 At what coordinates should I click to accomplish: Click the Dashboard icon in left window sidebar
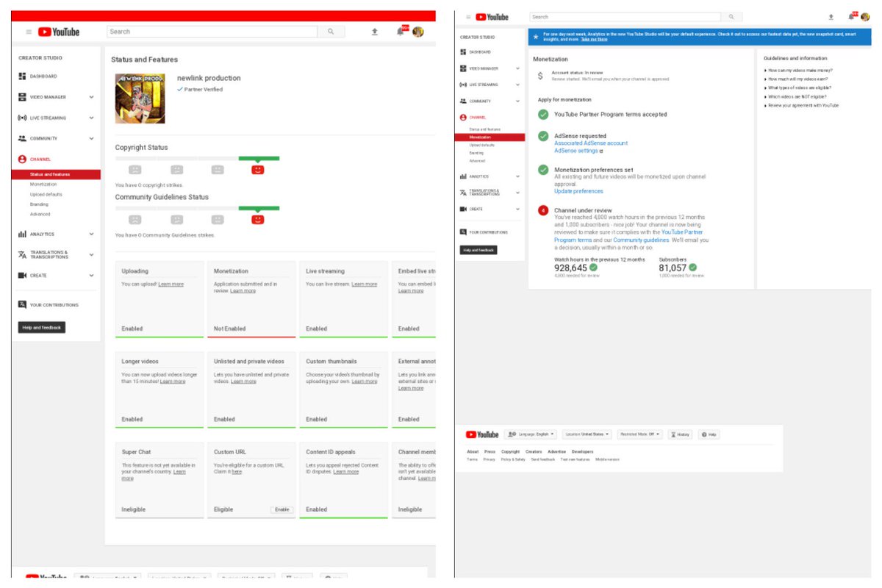click(x=22, y=76)
